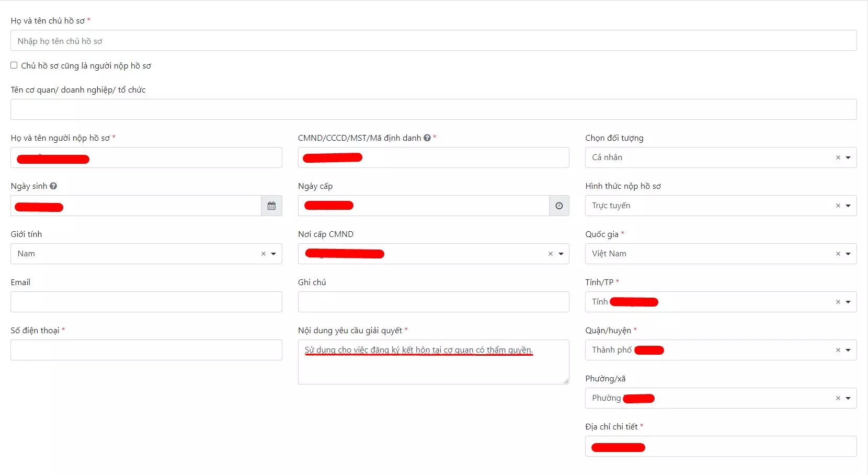Click the Ngày sinh date input
This screenshot has width=868, height=475.
coord(136,206)
